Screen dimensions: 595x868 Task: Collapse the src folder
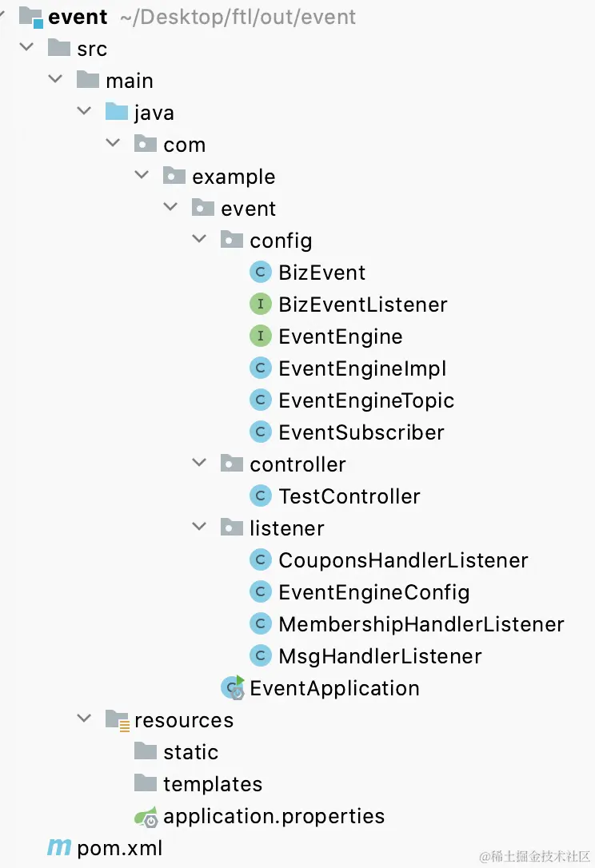[26, 48]
